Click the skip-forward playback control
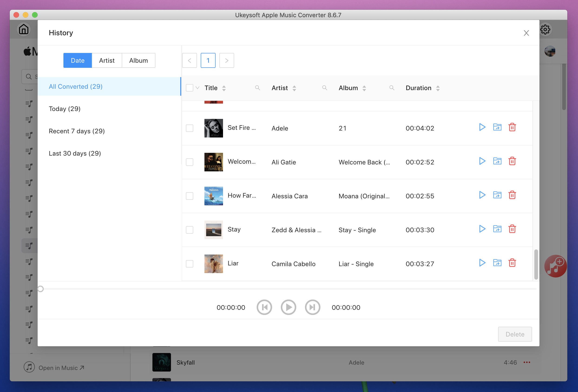 click(x=312, y=307)
